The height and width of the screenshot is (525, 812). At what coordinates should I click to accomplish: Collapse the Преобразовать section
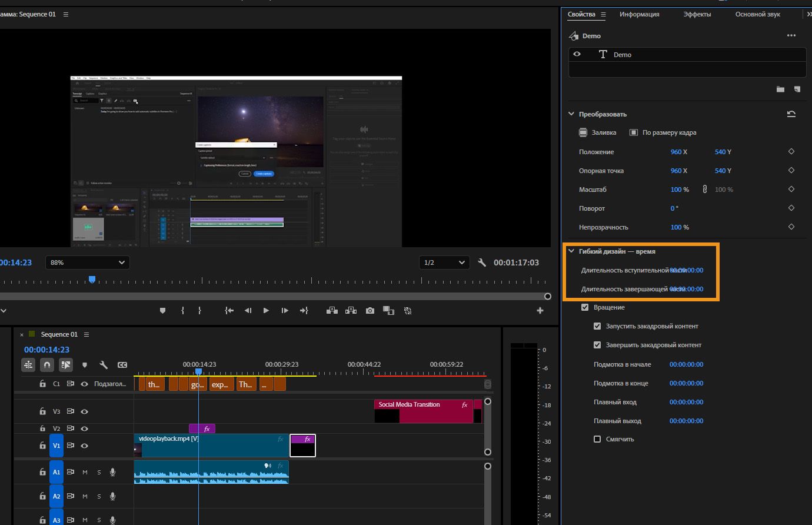[571, 114]
